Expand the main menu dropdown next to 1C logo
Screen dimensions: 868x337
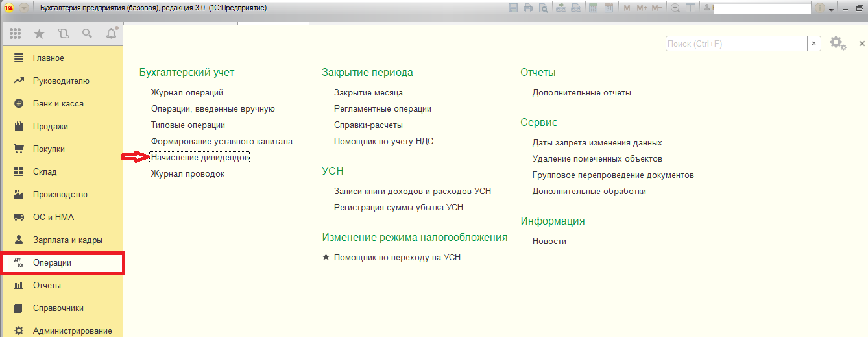click(24, 8)
